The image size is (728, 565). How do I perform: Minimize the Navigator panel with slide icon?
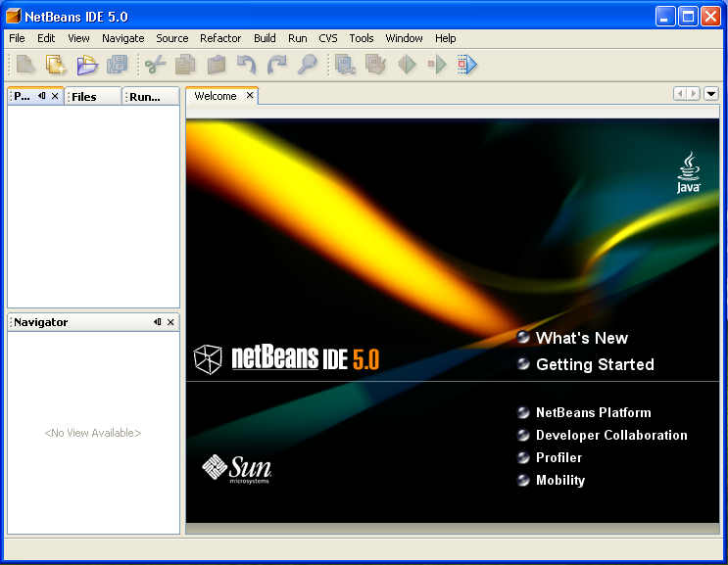pos(158,322)
